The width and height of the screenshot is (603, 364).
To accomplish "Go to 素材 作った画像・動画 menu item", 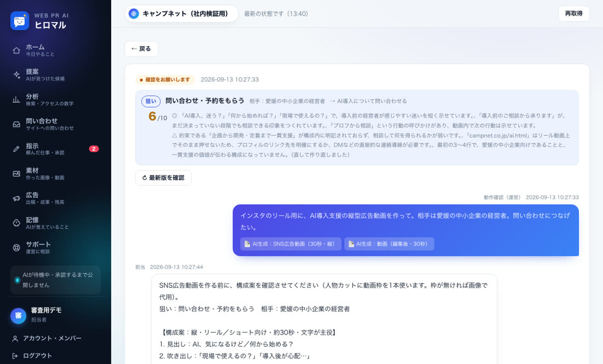I will [55, 174].
